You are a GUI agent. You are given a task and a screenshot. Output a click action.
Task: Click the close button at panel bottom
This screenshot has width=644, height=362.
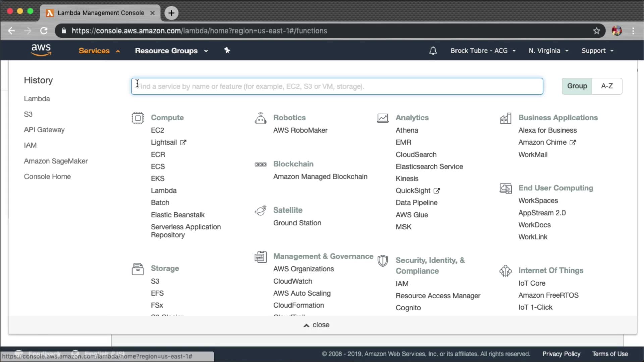click(x=316, y=325)
